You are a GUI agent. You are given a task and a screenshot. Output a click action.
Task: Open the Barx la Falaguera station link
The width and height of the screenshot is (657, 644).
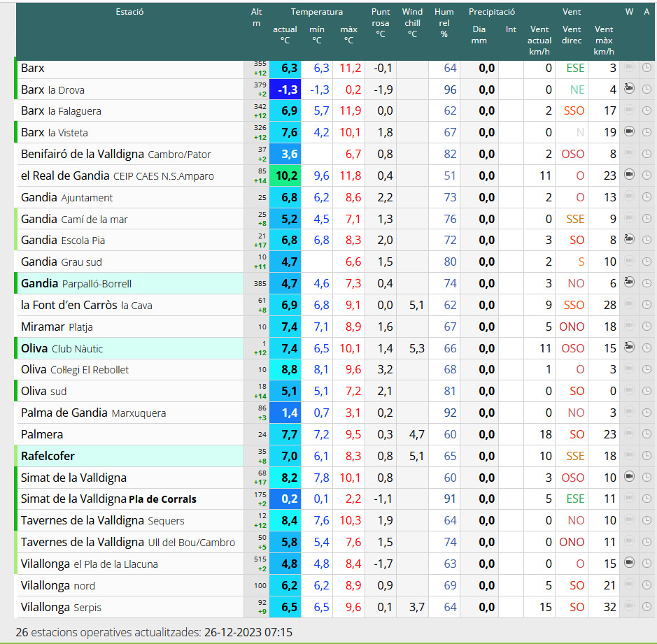tap(61, 111)
